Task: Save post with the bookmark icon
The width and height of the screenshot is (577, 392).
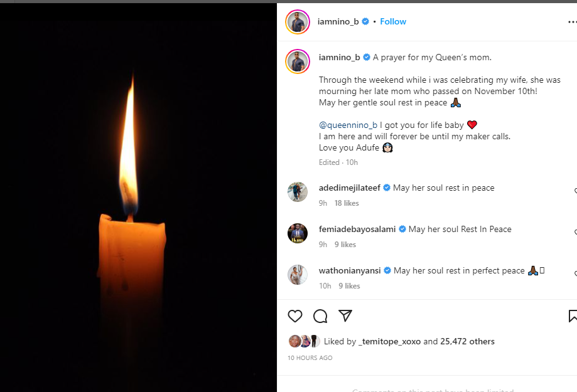Action: point(573,316)
